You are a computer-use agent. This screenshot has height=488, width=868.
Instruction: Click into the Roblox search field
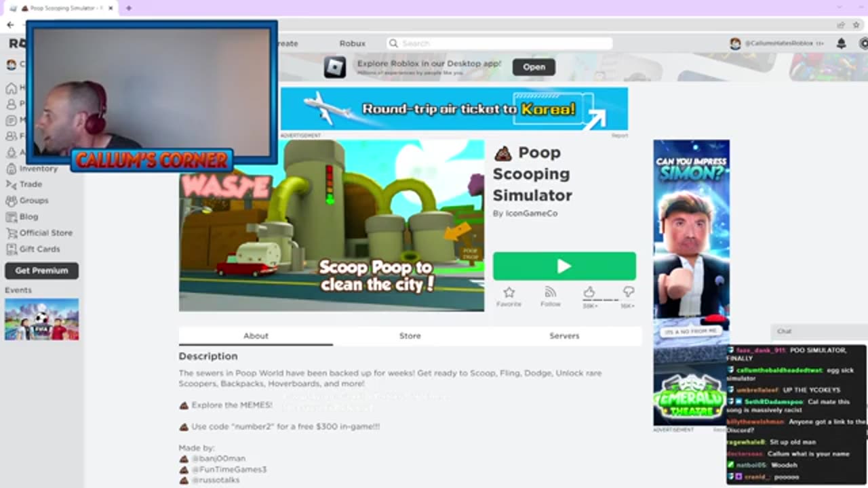pos(500,43)
